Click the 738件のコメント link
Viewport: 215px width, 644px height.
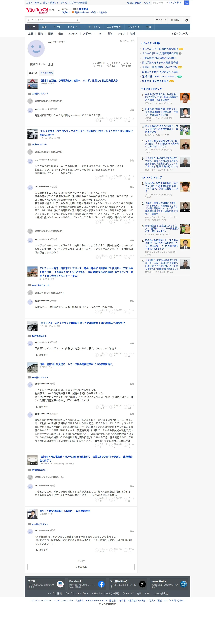[x=40, y=524]
